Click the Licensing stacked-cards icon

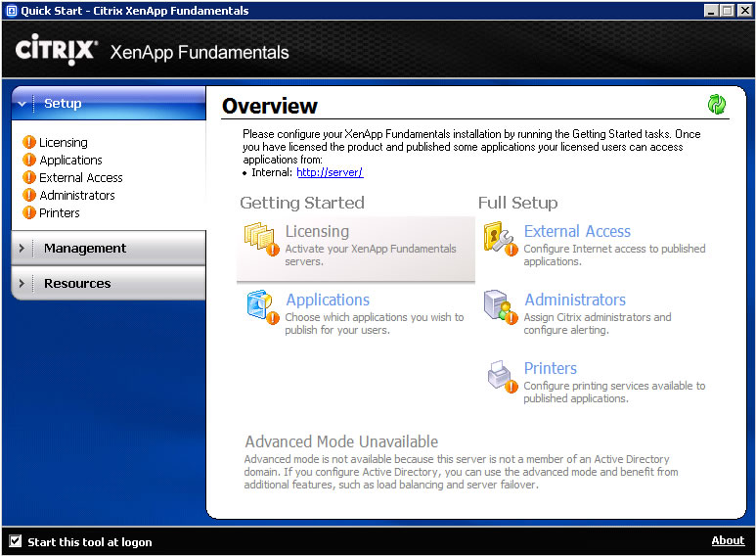[x=261, y=239]
